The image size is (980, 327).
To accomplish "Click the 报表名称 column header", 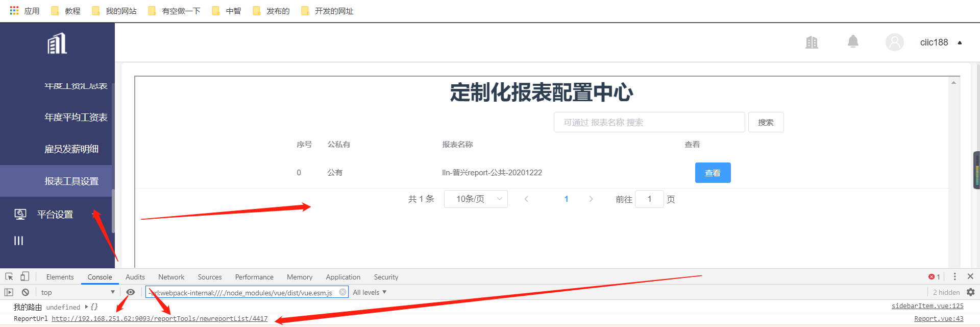I will tap(457, 145).
